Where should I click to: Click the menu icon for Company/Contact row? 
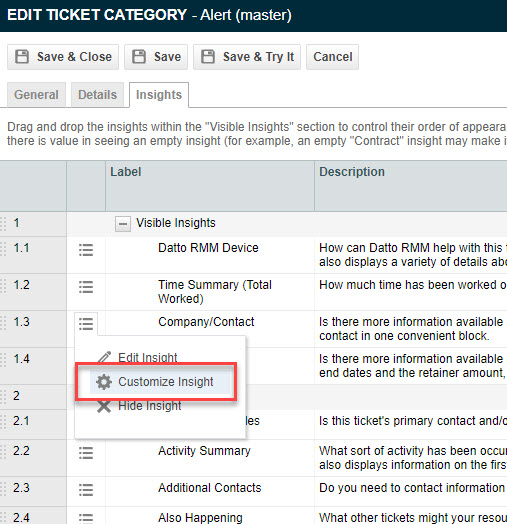coord(86,324)
